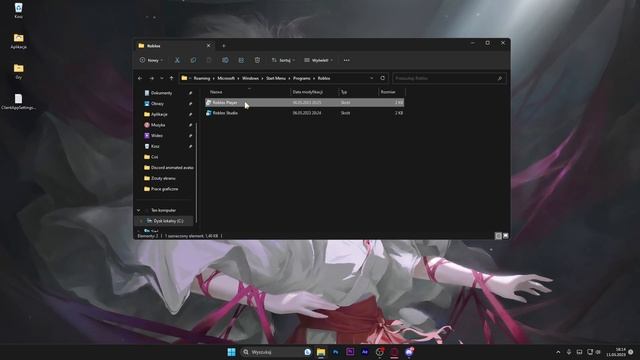
Task: Click Start Menu in the address breadcrumb
Action: pyautogui.click(x=276, y=78)
